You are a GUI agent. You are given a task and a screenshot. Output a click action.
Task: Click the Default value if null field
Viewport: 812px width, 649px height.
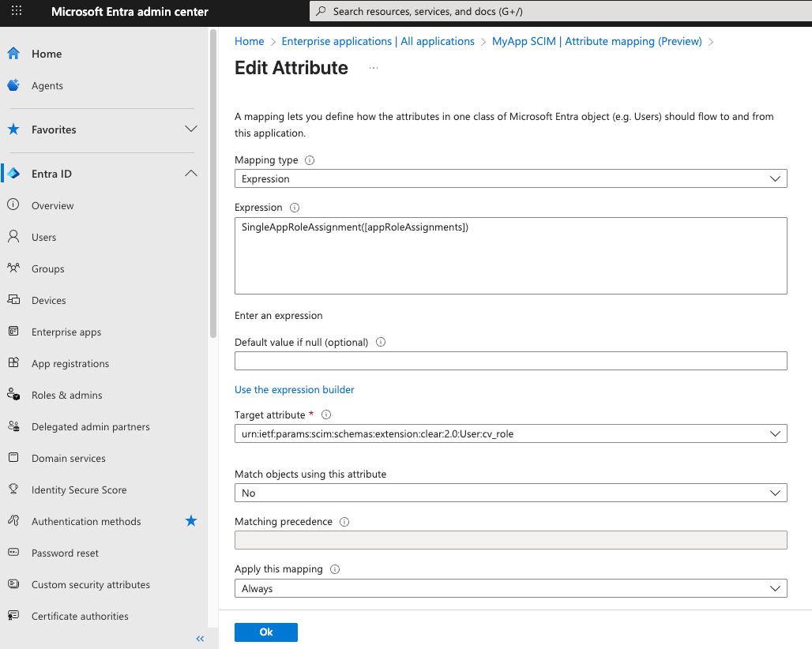(x=510, y=361)
